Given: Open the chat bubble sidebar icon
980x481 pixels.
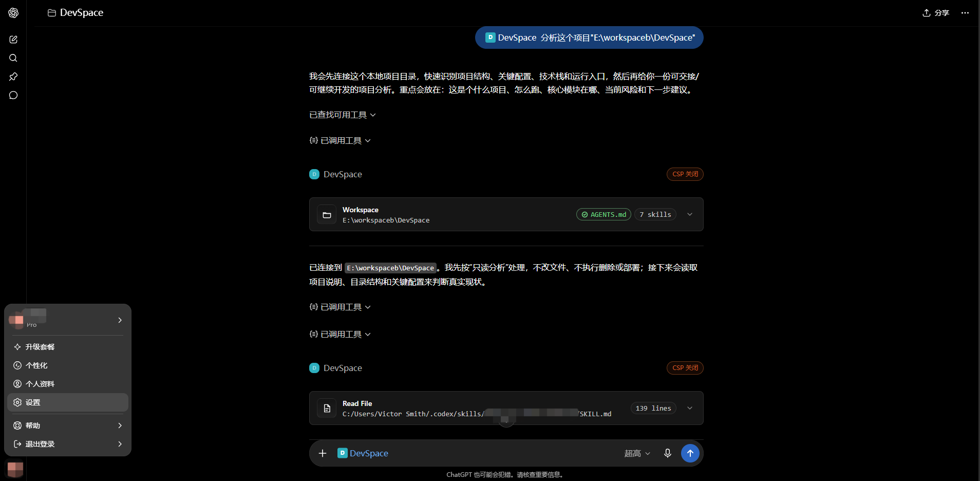Looking at the screenshot, I should click(13, 95).
